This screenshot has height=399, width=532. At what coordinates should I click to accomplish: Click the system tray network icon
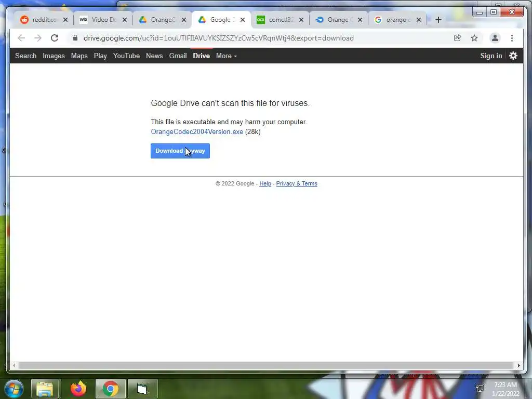pos(480,389)
